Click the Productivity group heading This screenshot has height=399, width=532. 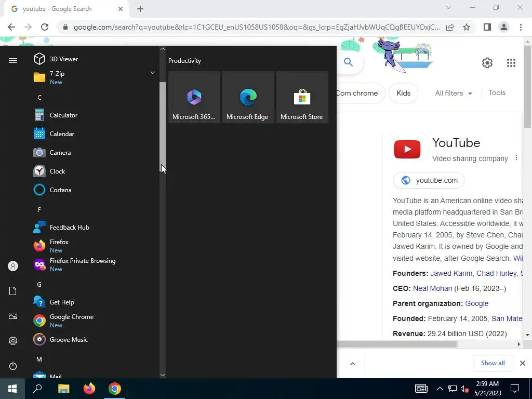(184, 61)
